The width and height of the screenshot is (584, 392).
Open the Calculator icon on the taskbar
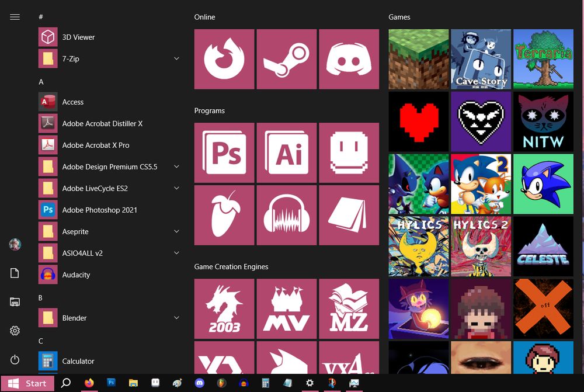pyautogui.click(x=266, y=383)
